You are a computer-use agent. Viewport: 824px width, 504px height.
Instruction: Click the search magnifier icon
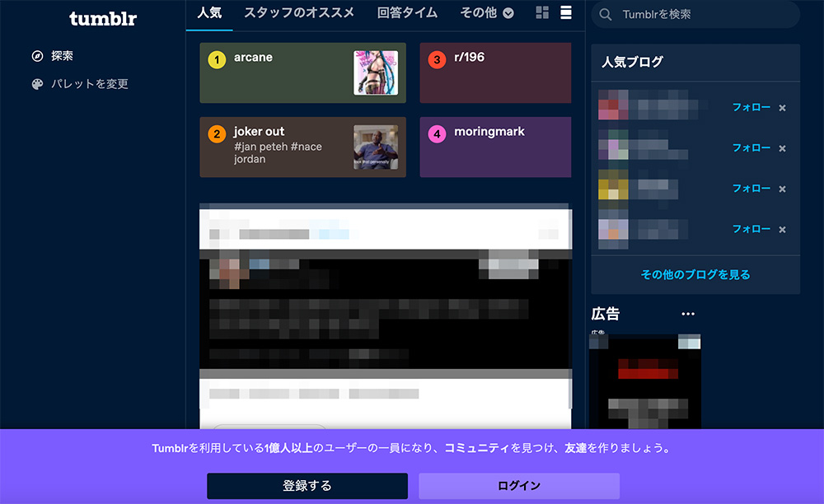point(606,15)
